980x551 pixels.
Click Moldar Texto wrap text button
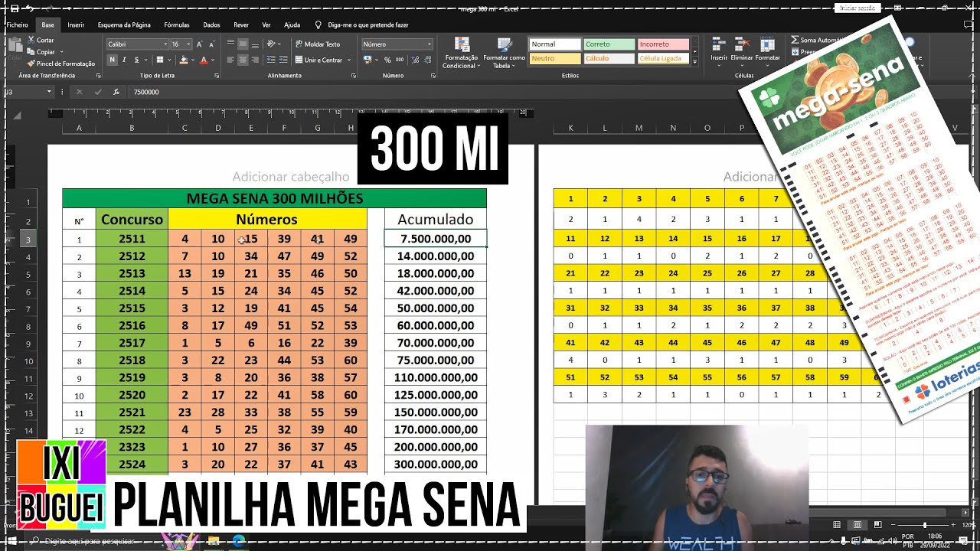click(x=318, y=44)
